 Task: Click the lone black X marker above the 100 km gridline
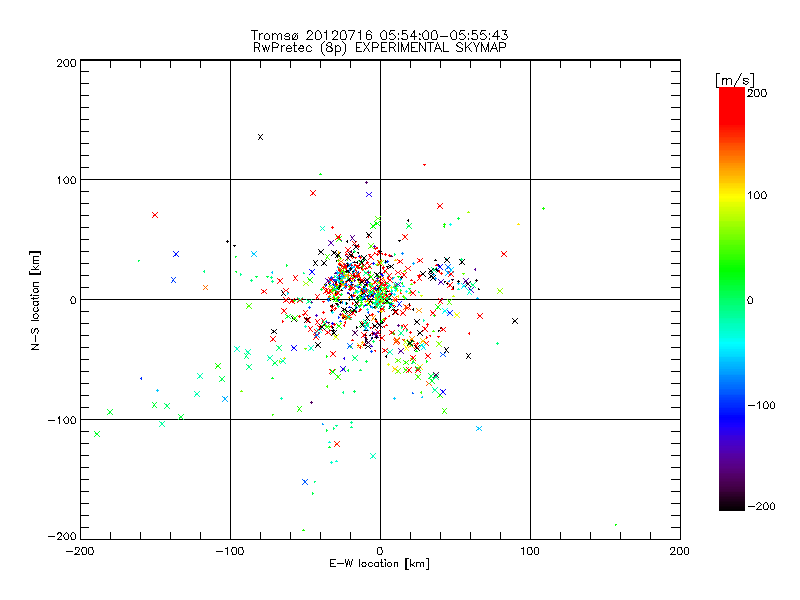[261, 137]
